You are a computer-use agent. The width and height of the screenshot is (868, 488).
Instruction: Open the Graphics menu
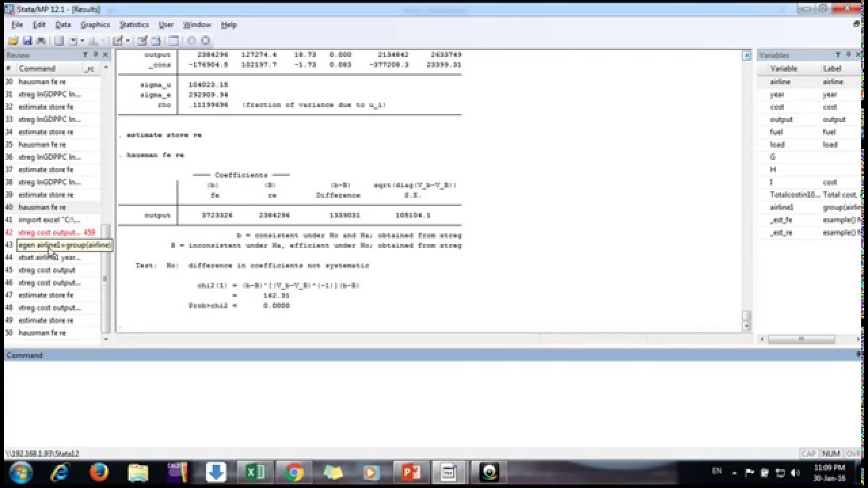pos(95,24)
